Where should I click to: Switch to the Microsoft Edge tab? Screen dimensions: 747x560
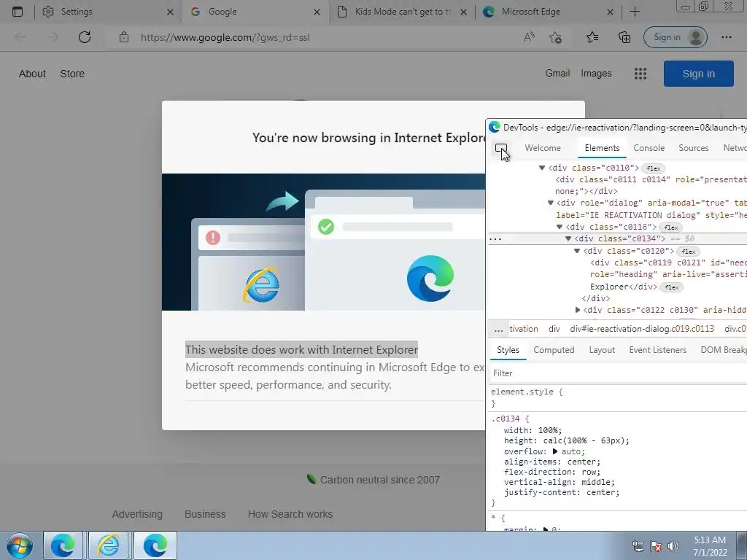[548, 12]
